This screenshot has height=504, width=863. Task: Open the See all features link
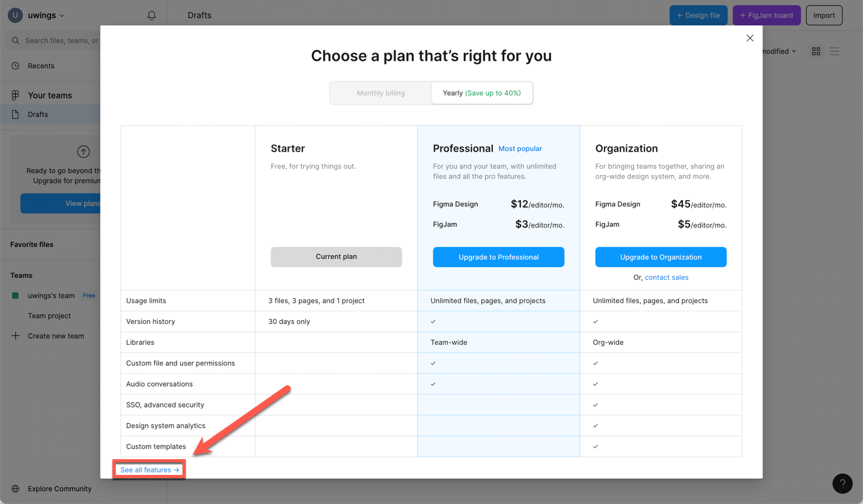[x=150, y=470]
